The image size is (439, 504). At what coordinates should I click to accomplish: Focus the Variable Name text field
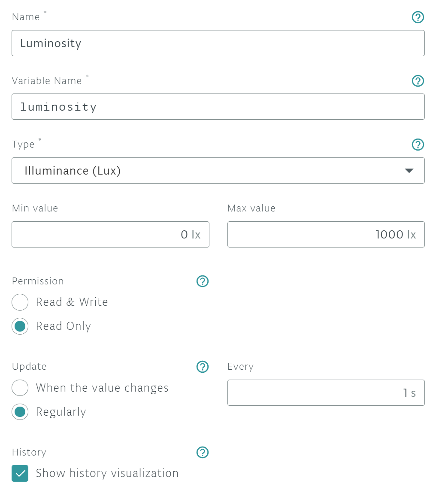click(x=218, y=107)
